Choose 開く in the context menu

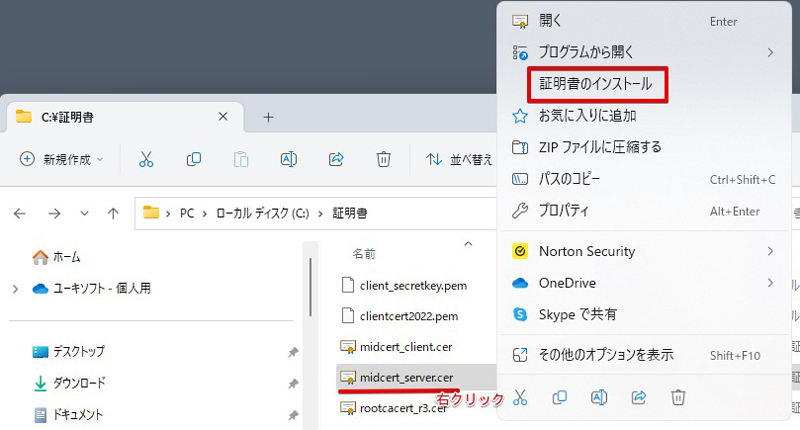pos(551,21)
